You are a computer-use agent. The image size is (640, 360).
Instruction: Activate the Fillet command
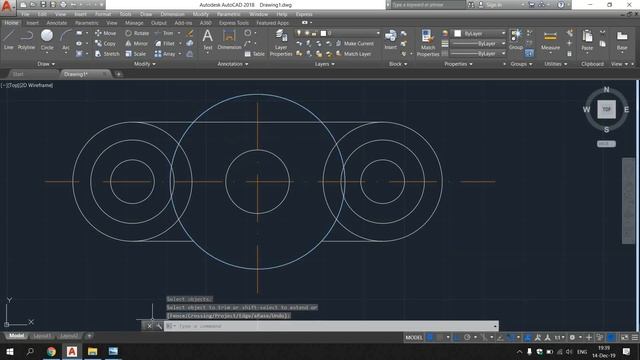pyautogui.click(x=164, y=43)
